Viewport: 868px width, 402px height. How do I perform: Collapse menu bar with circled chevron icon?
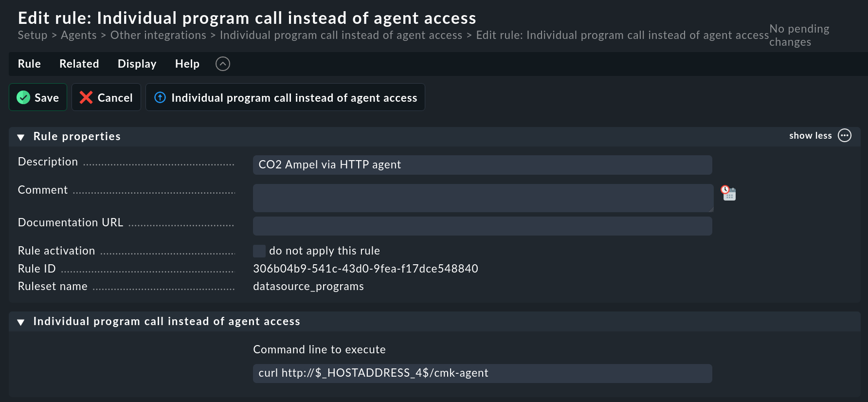coord(223,64)
